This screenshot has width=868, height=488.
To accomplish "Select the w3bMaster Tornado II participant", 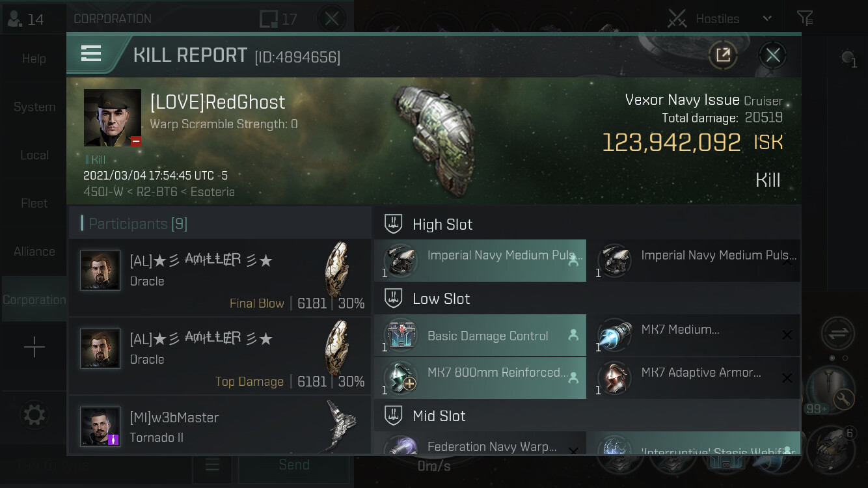I will click(x=220, y=424).
